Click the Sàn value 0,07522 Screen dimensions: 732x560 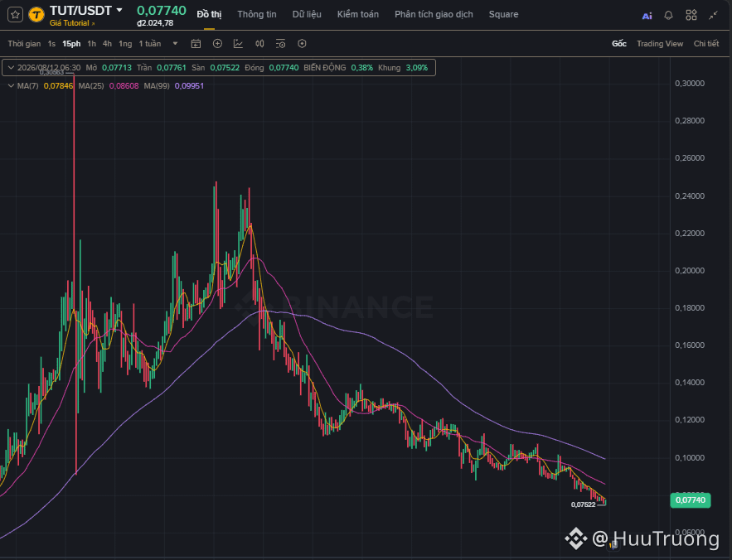[x=225, y=68]
